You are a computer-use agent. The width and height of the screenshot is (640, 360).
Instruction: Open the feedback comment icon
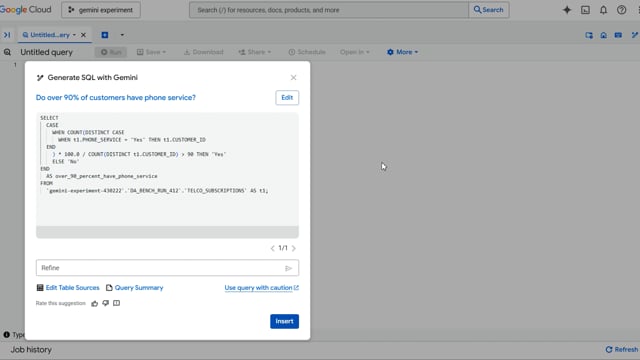point(116,303)
